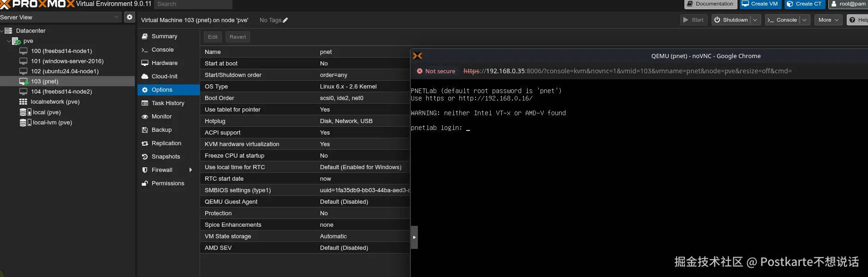868x277 pixels.
Task: Open the Firewall tab
Action: point(161,170)
